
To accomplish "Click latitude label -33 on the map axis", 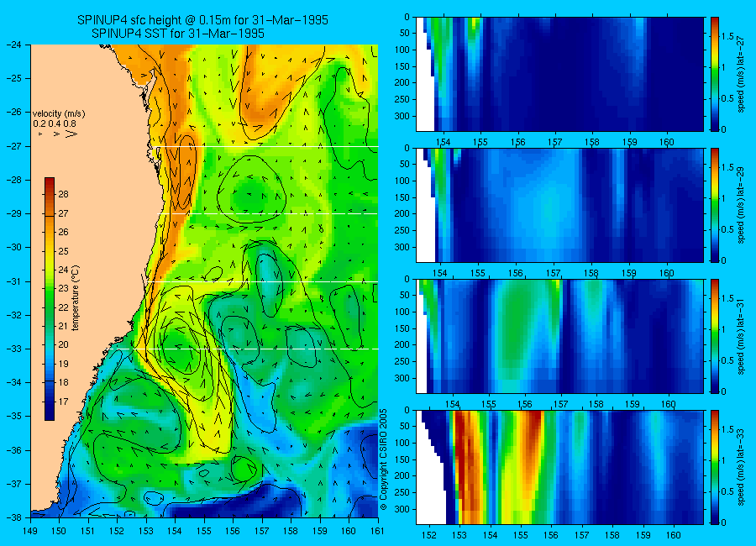I will pyautogui.click(x=13, y=349).
